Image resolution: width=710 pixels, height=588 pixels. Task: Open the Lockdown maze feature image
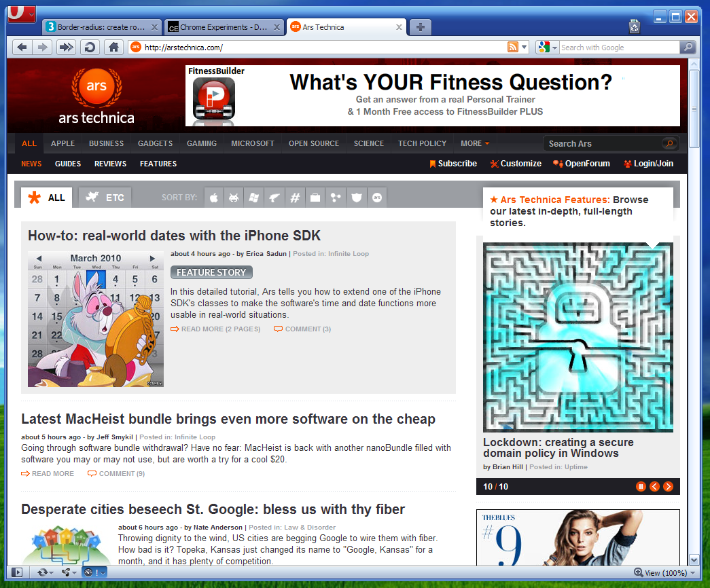tap(578, 337)
